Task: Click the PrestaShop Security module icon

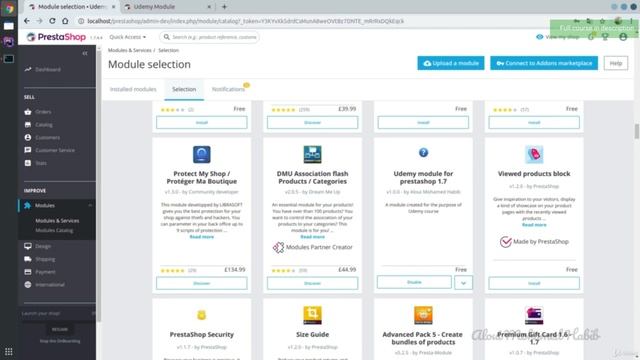Action: point(202,315)
